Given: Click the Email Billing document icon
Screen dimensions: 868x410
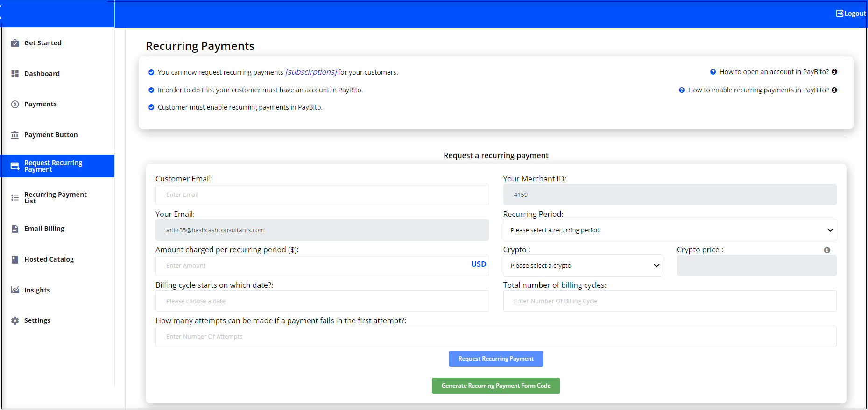Looking at the screenshot, I should click(x=15, y=229).
